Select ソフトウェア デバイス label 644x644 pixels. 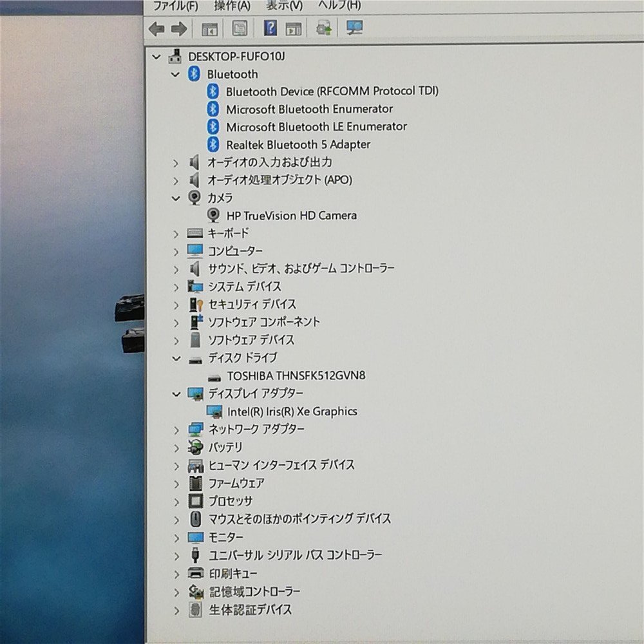(x=251, y=340)
